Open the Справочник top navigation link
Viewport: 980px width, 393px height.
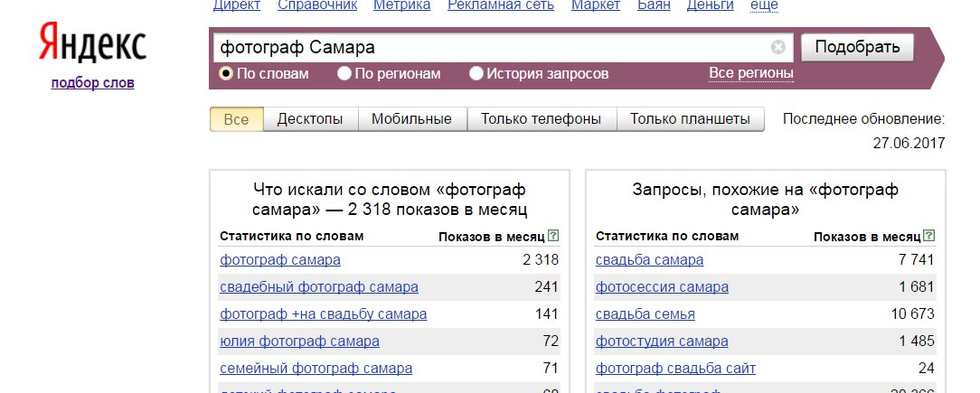click(317, 5)
